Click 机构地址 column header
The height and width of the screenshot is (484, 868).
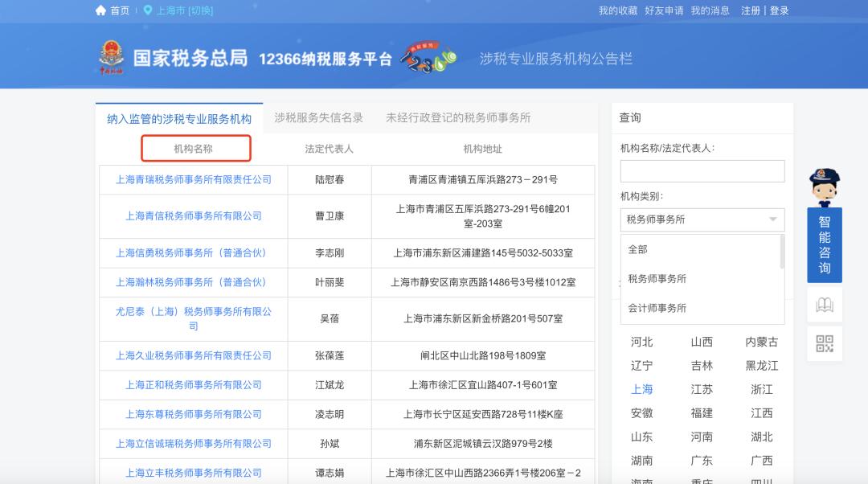[483, 149]
